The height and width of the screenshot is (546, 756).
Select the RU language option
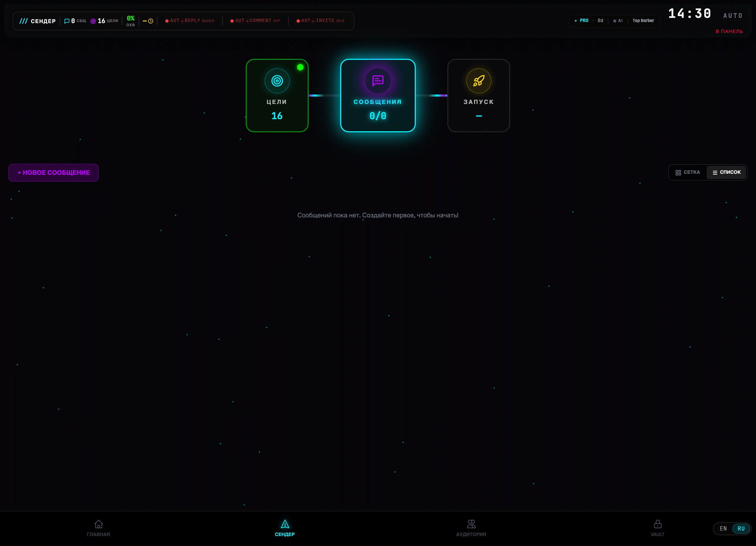coord(741,529)
